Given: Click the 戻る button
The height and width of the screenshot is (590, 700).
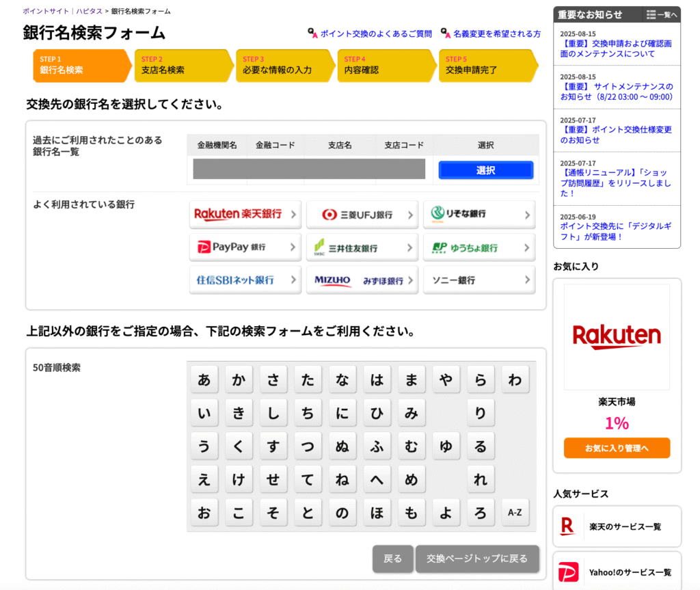Looking at the screenshot, I should click(393, 559).
